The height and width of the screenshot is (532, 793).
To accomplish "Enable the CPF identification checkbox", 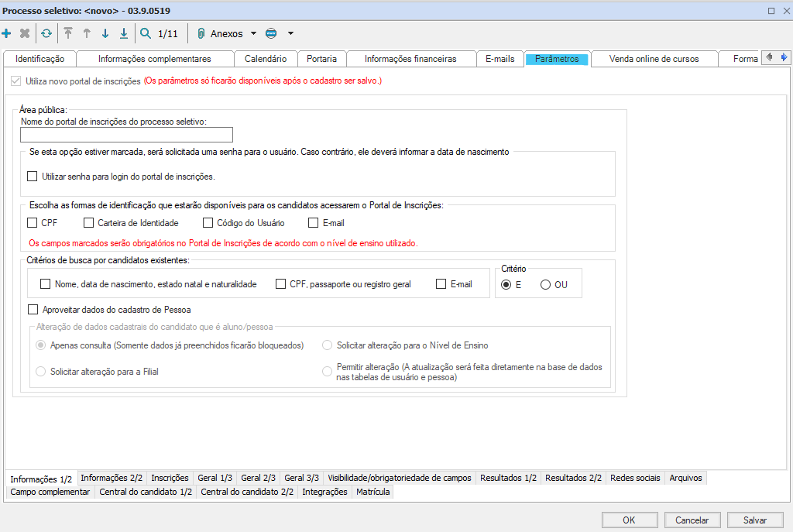I will coord(32,223).
